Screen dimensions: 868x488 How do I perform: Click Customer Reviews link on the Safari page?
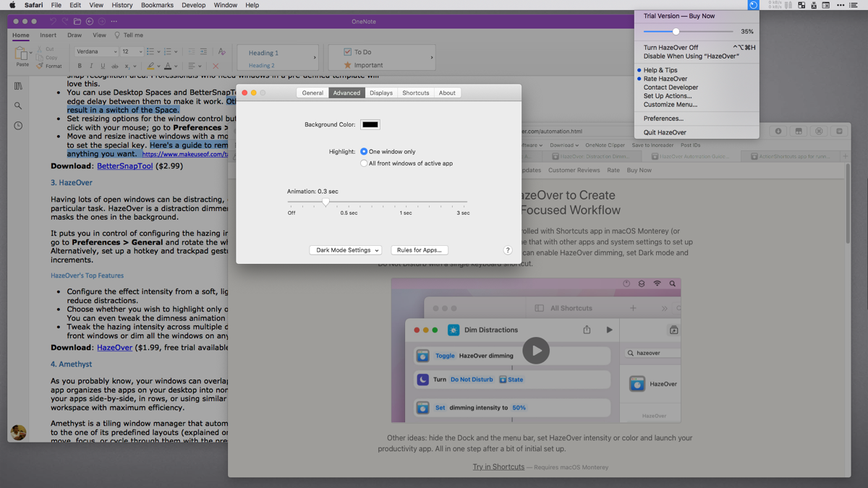click(574, 171)
